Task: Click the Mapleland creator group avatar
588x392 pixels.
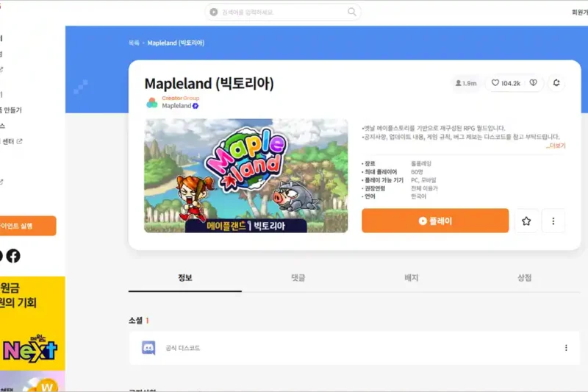Action: point(152,102)
